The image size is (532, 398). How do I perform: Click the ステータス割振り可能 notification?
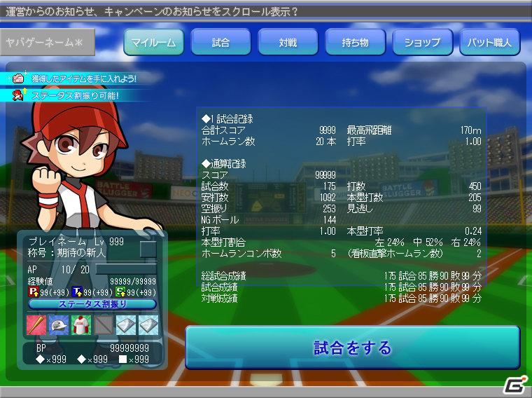pyautogui.click(x=76, y=95)
